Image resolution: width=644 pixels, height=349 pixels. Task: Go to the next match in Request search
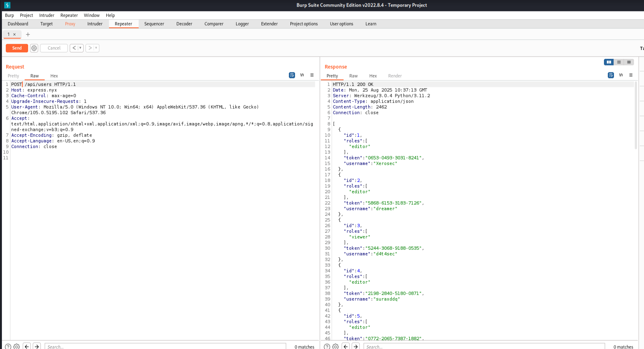coord(37,346)
